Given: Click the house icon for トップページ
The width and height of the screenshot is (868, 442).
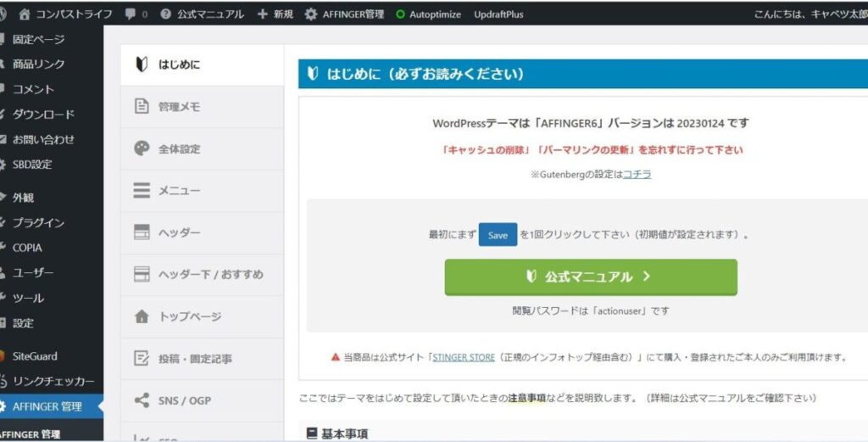Looking at the screenshot, I should pos(142,316).
